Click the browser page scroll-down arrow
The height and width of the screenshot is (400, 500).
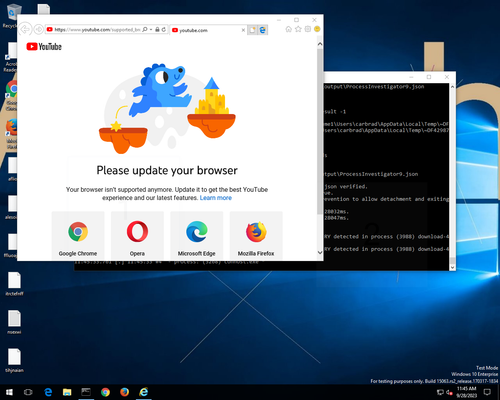(320, 253)
